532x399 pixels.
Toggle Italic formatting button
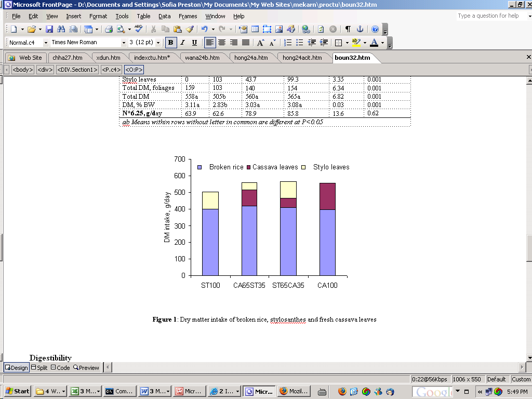[182, 43]
